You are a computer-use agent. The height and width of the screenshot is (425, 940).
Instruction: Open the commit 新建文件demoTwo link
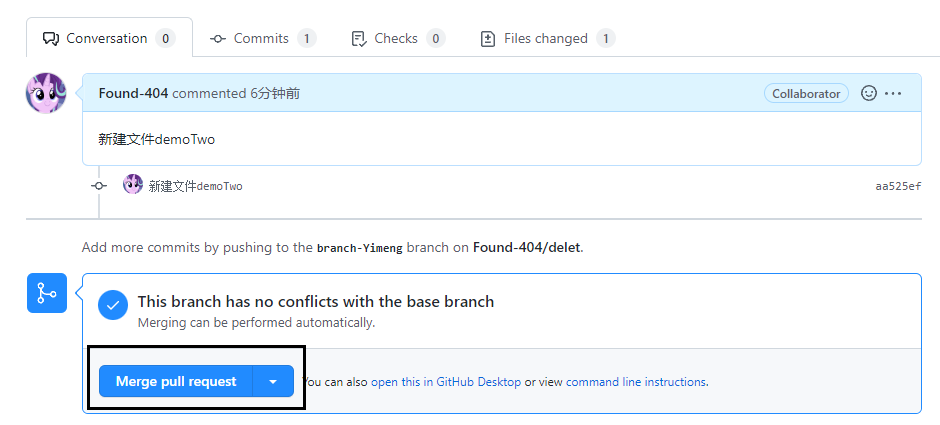coord(195,186)
